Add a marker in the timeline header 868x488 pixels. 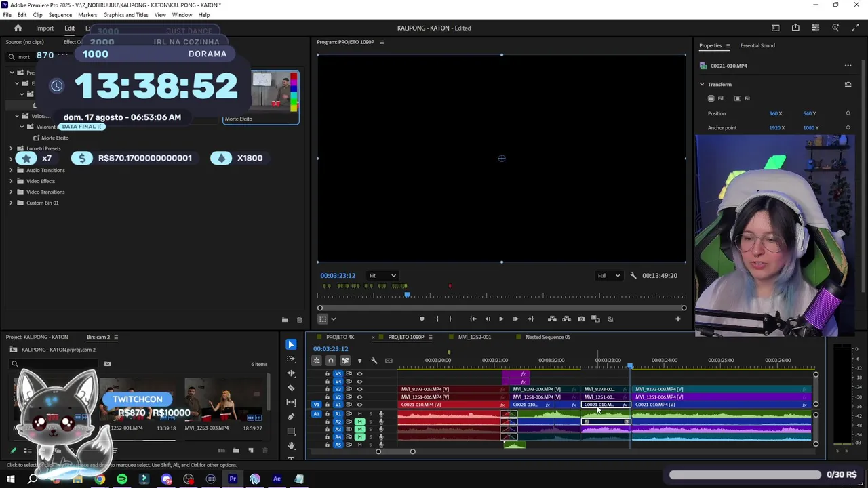[359, 361]
